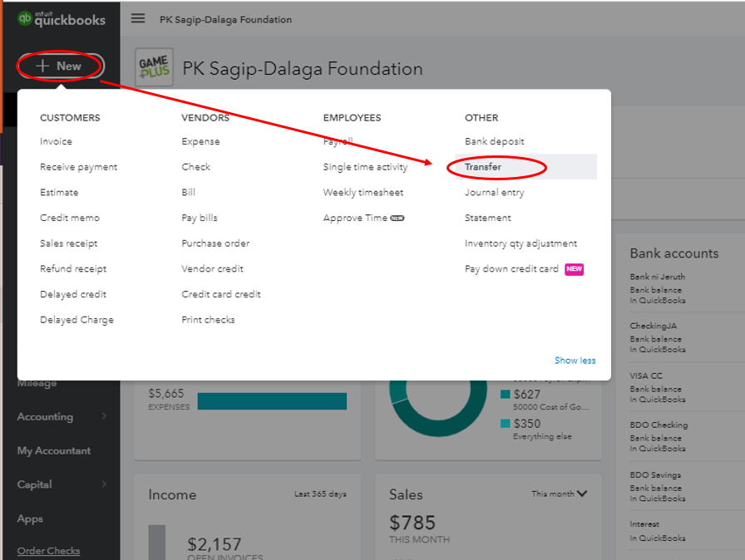The width and height of the screenshot is (745, 560).
Task: Expand the Accounting submenu chevron
Action: [x=104, y=416]
